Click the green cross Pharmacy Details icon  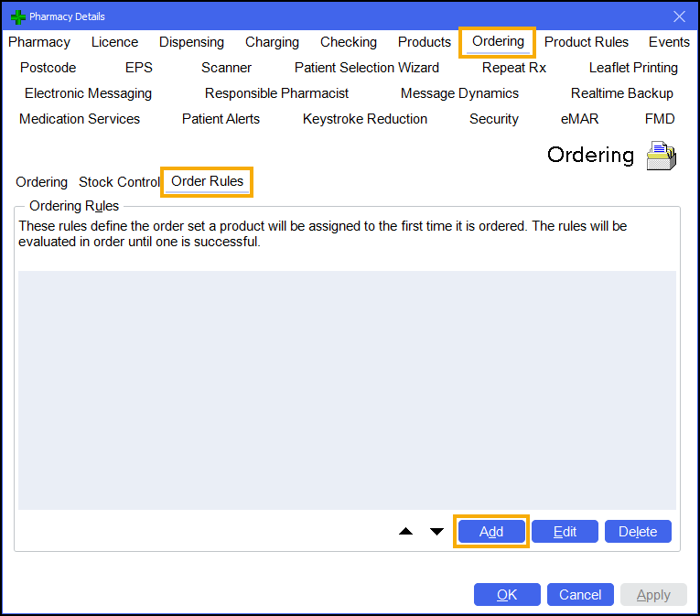[17, 16]
